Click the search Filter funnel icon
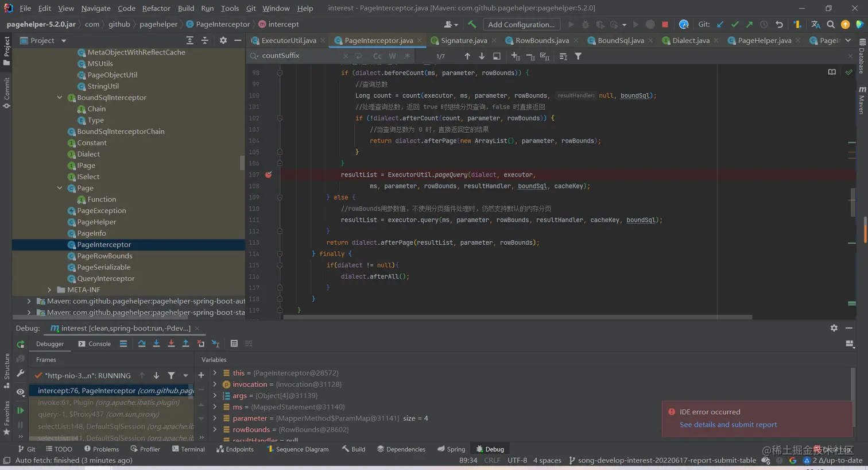This screenshot has width=868, height=470. pos(578,56)
